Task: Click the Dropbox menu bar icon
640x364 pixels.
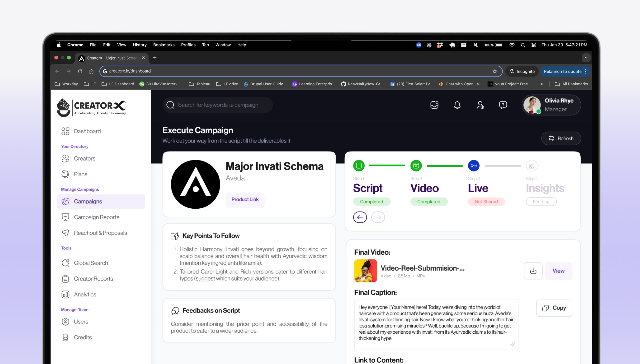Action: (x=440, y=45)
